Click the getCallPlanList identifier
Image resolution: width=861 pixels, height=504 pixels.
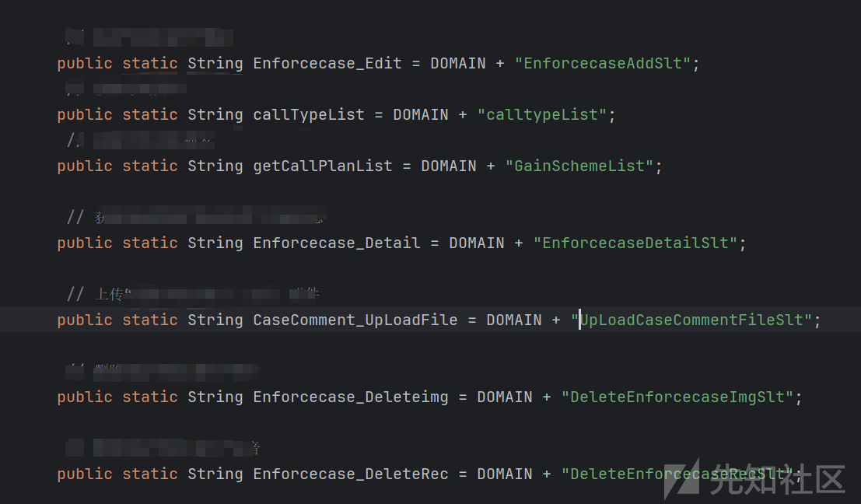pyautogui.click(x=323, y=166)
